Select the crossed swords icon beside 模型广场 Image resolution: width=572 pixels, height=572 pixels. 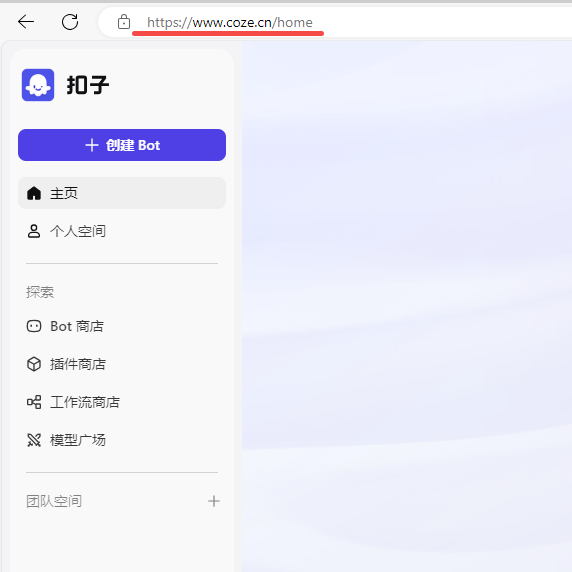click(34, 440)
